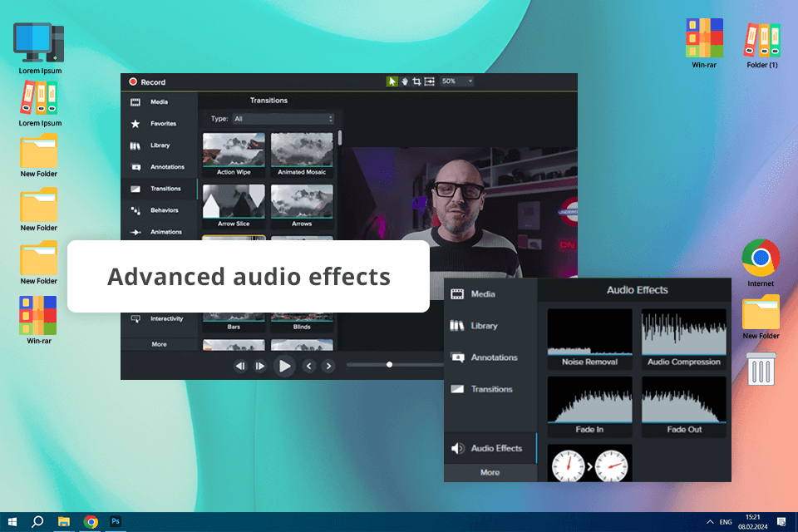Select the Arrows transition thumbnail

pos(302,206)
